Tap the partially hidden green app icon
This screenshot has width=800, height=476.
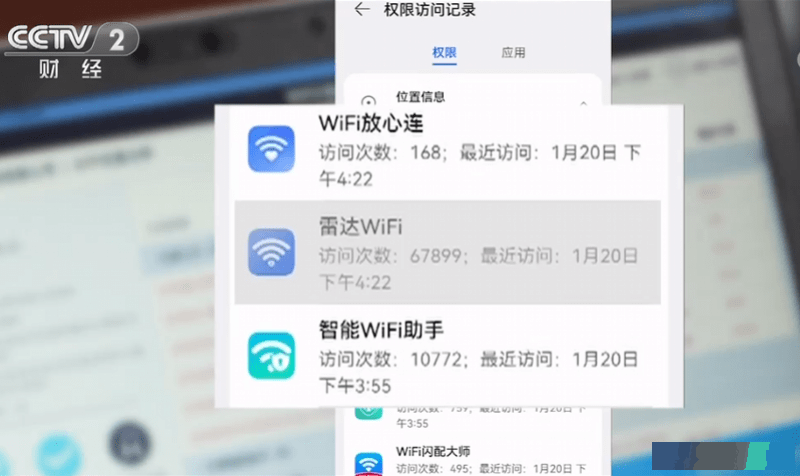368,413
